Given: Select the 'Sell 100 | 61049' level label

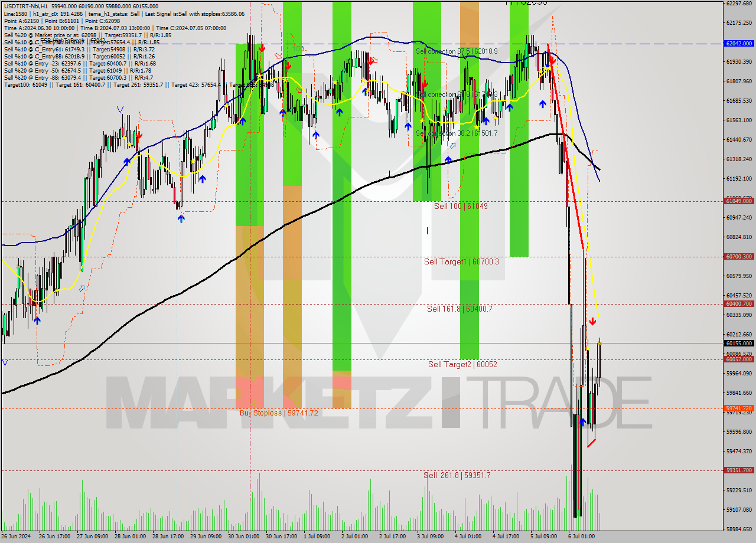Looking at the screenshot, I should coord(461,206).
